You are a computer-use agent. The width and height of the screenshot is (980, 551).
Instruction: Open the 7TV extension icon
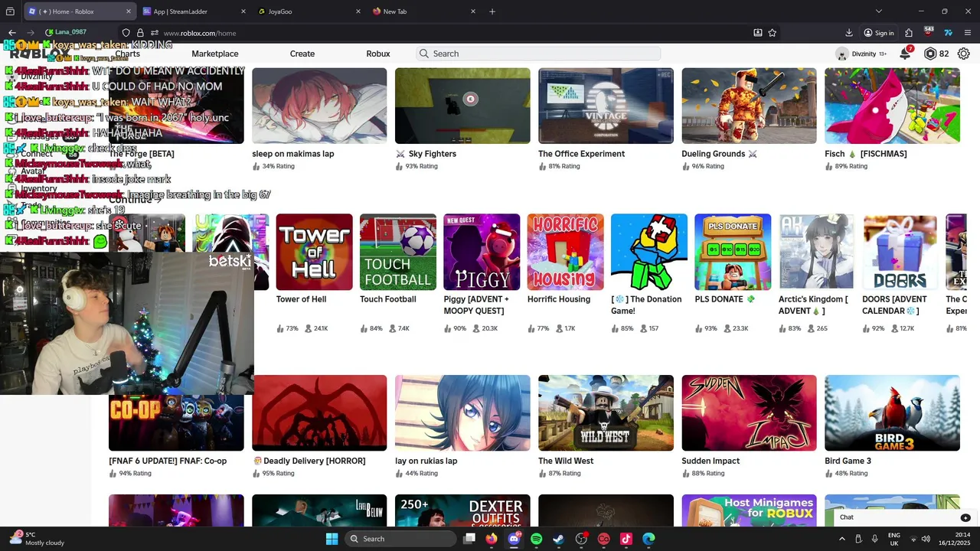click(x=948, y=33)
